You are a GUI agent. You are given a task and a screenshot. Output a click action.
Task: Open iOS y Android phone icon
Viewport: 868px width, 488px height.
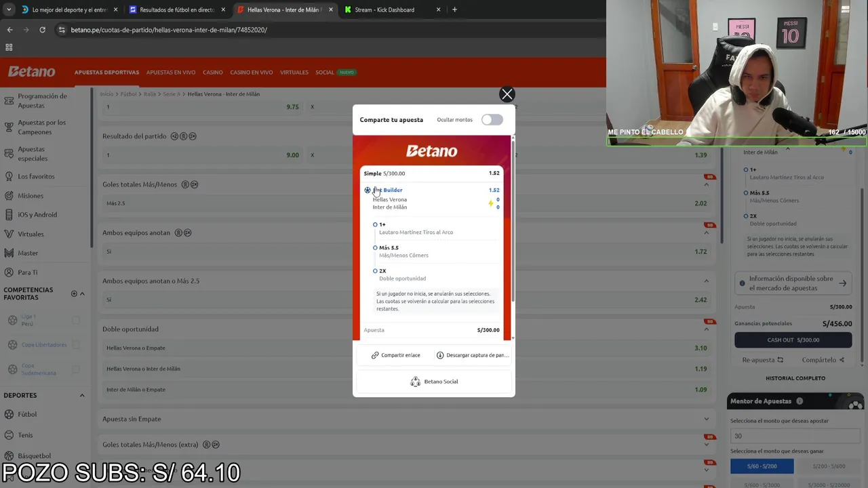tap(9, 215)
